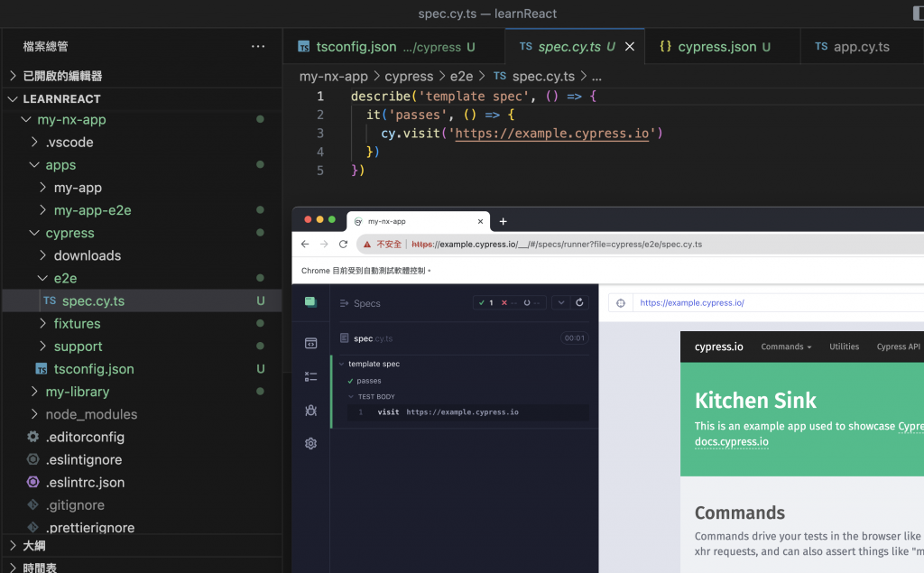
Task: Collapse the TEST BODY section
Action: click(x=372, y=397)
